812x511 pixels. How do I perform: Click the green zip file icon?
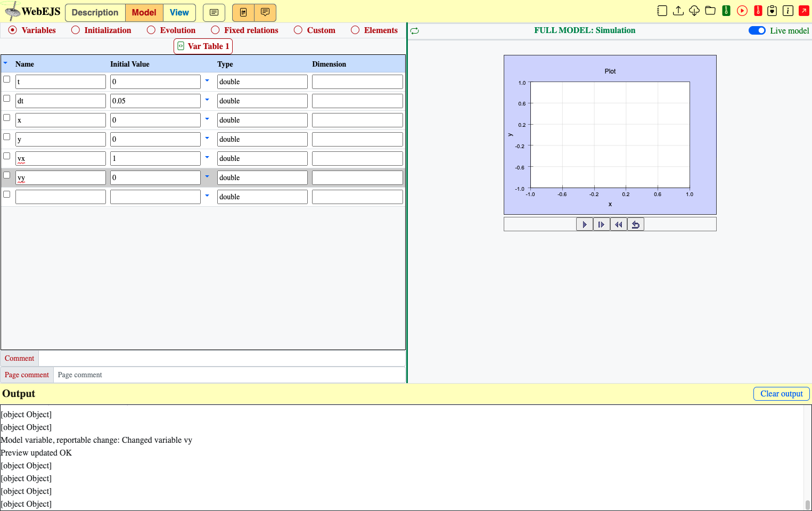click(x=726, y=11)
